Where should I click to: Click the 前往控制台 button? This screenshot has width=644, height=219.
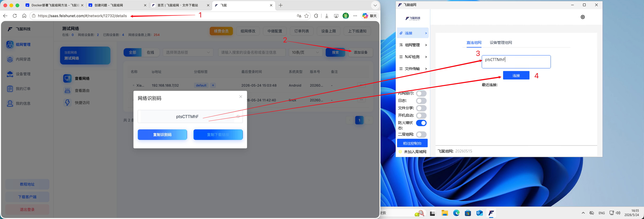412,143
